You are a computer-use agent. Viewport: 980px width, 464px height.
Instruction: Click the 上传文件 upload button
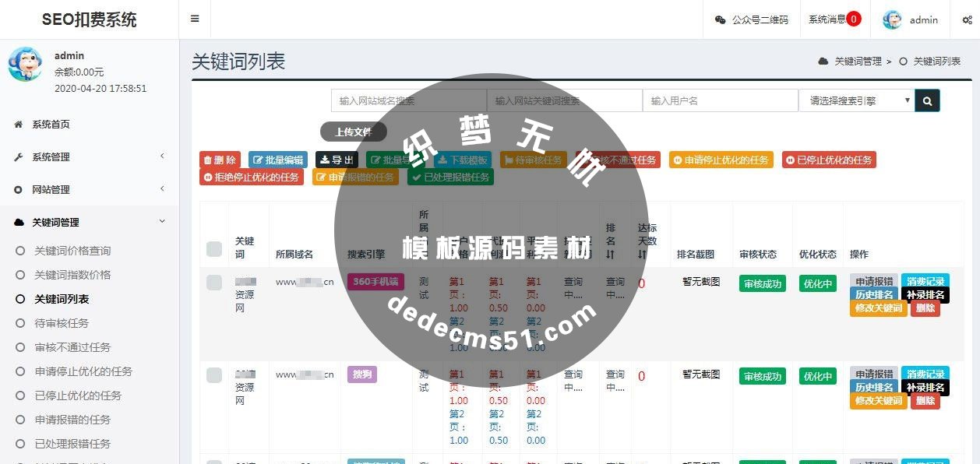tap(355, 132)
